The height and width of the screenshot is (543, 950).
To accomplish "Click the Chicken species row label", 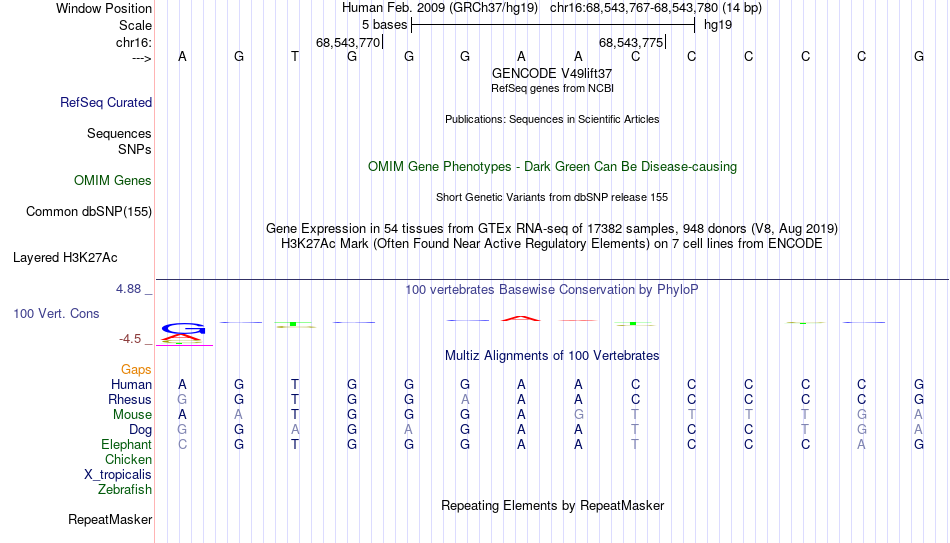I will (x=128, y=459).
